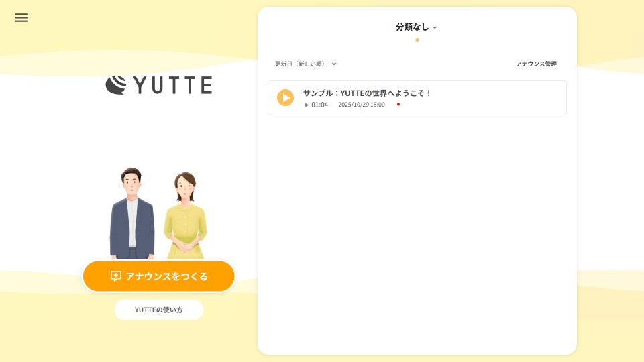The image size is (644, 362).
Task: Expand the 更新日（新しい順） sort dropdown
Action: [x=300, y=64]
